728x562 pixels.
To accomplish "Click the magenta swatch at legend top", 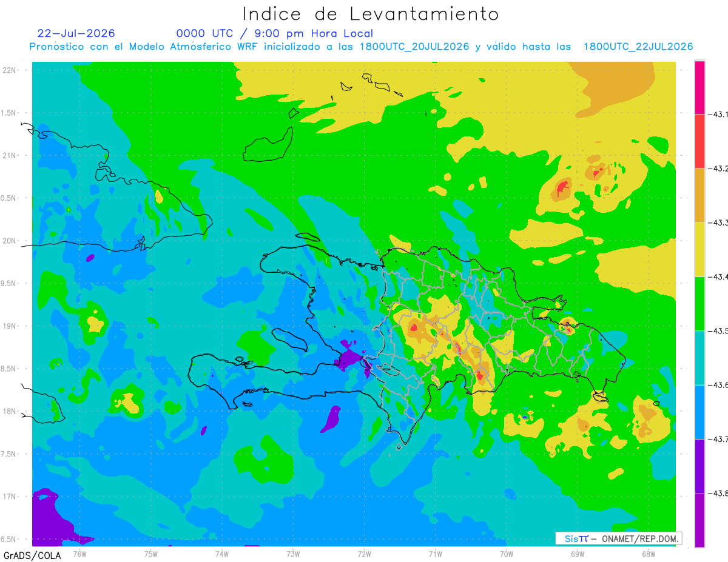I will point(699,87).
